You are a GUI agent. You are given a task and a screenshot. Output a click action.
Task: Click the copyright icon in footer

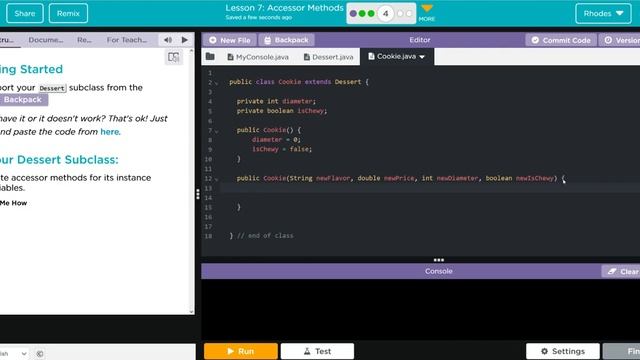pos(40,354)
